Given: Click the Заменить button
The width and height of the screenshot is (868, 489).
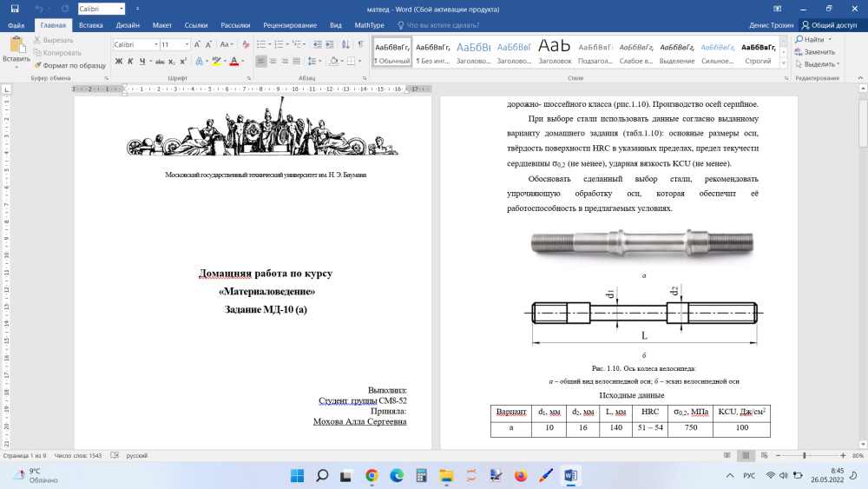Looking at the screenshot, I should tap(819, 51).
